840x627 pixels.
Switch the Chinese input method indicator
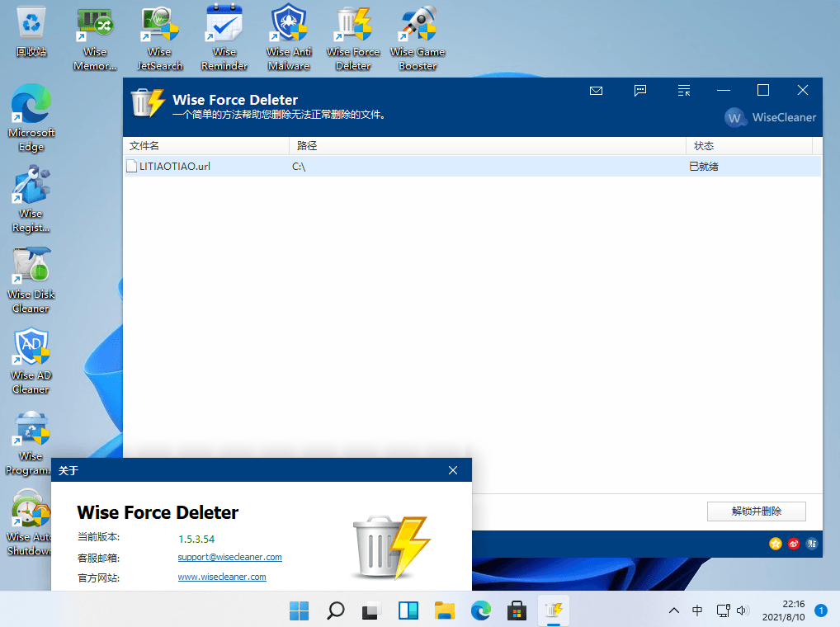click(x=697, y=610)
